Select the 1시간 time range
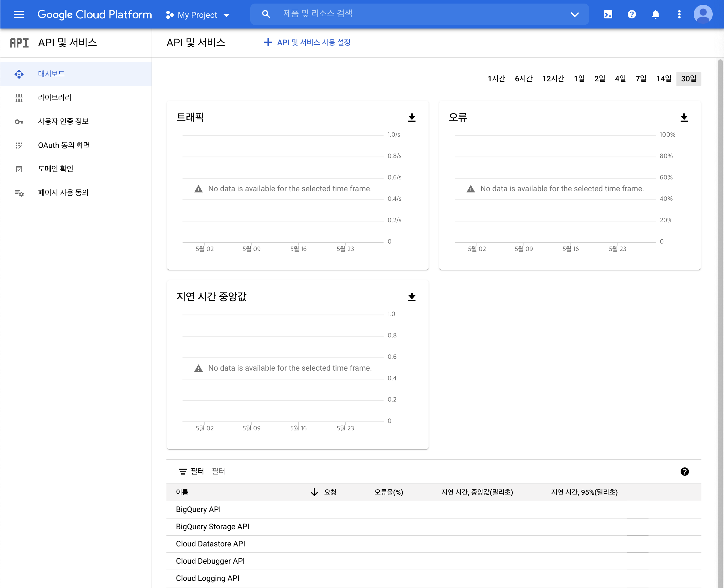The height and width of the screenshot is (588, 724). tap(496, 79)
